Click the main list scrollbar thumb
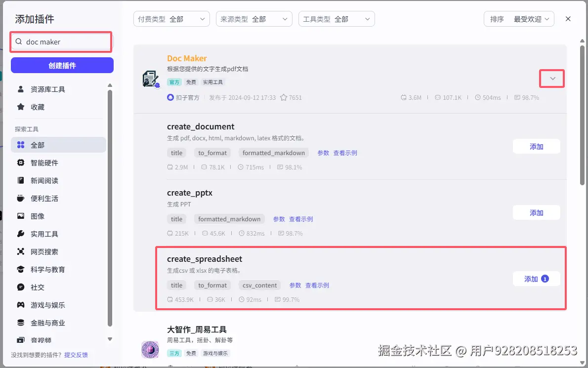This screenshot has width=588, height=368. [582, 115]
